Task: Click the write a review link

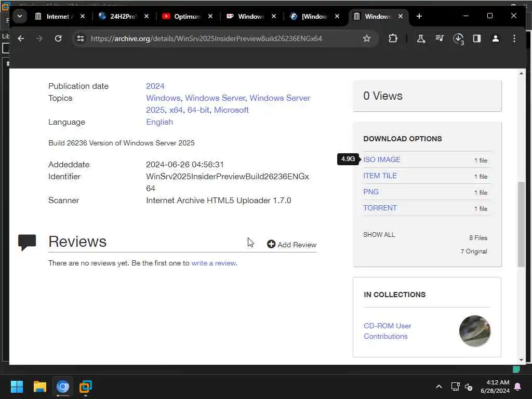Action: click(214, 263)
